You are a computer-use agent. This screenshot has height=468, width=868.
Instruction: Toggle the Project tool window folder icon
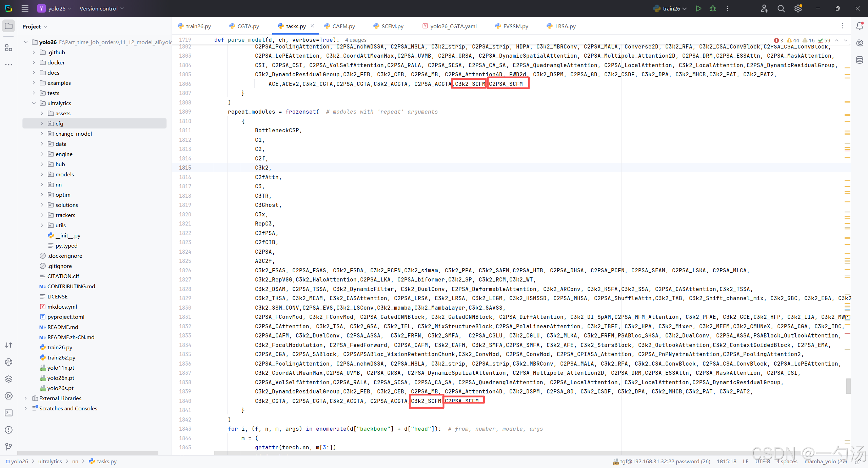tap(9, 26)
